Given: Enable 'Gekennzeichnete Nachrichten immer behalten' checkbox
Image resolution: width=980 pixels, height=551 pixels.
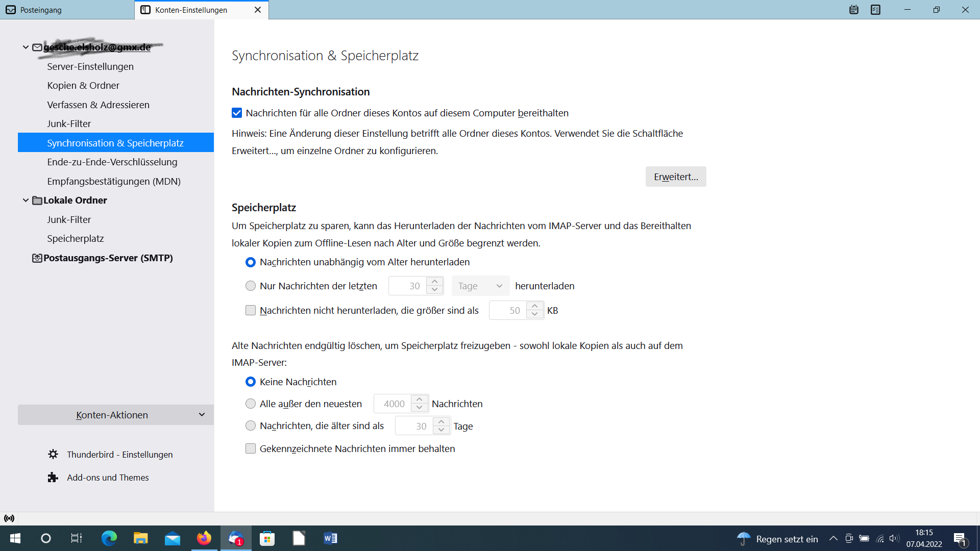Looking at the screenshot, I should pyautogui.click(x=251, y=448).
